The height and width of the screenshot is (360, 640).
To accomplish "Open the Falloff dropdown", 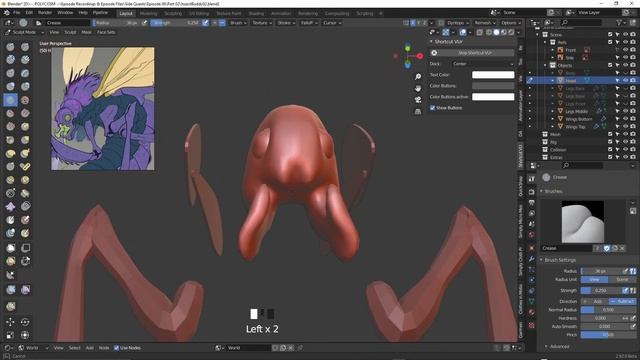I will (x=309, y=23).
